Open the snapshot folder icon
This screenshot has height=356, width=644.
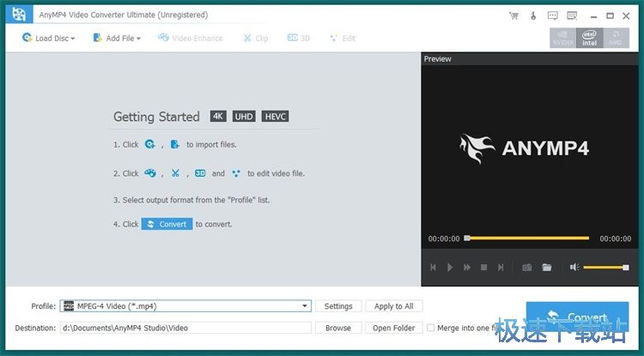(547, 268)
